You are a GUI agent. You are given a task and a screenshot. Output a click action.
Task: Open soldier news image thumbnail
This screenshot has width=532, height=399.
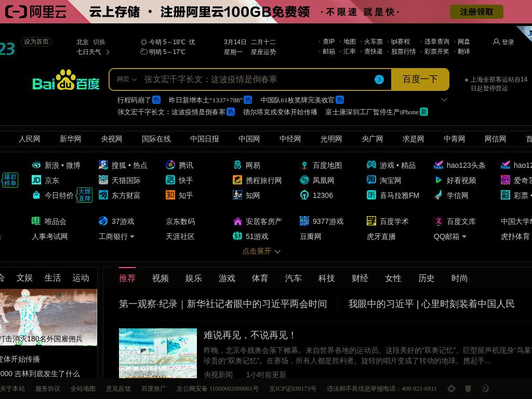coord(48,317)
